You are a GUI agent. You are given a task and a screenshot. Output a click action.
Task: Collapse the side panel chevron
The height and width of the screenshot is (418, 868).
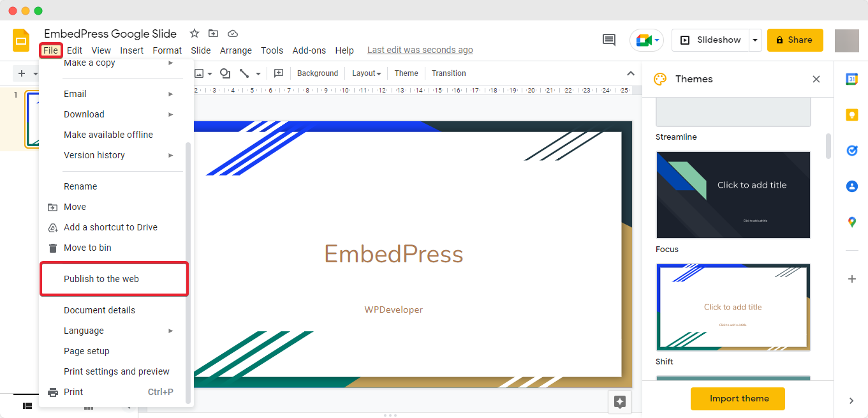click(x=851, y=401)
